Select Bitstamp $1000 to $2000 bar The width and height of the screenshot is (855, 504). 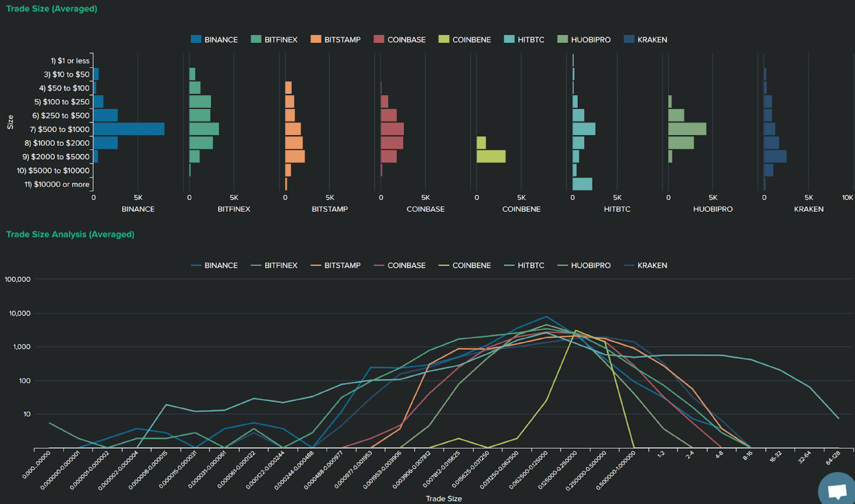click(294, 143)
